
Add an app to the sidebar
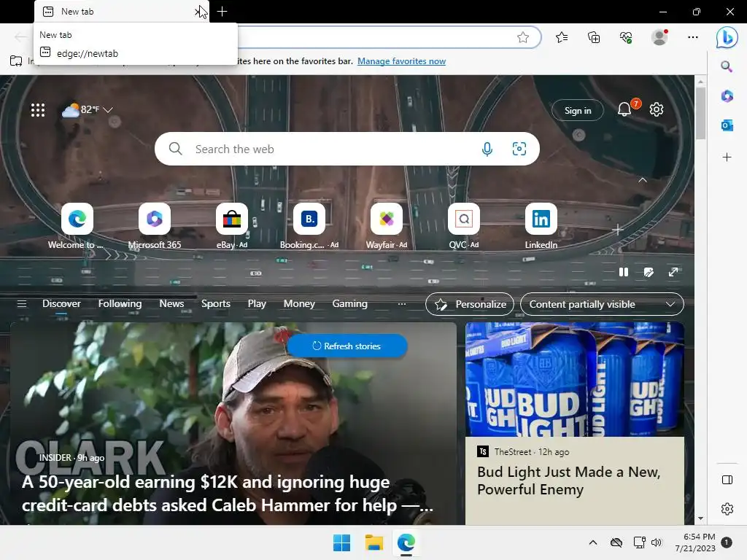[727, 157]
